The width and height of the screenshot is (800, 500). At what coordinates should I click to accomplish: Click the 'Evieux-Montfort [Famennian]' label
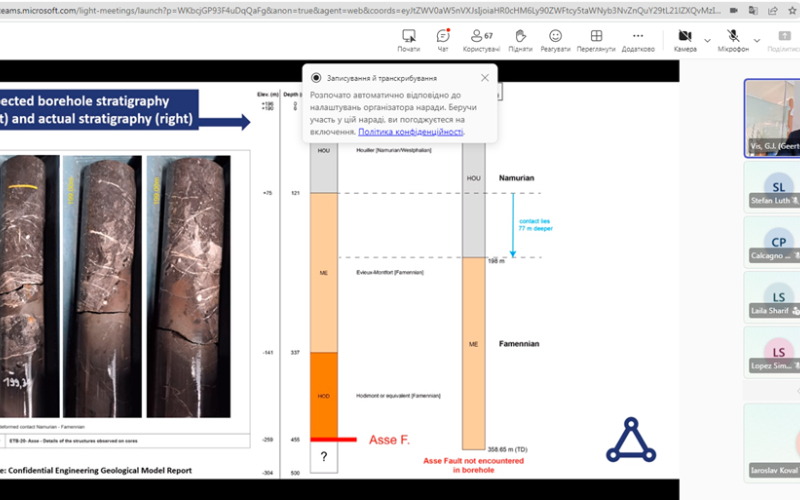(390, 272)
